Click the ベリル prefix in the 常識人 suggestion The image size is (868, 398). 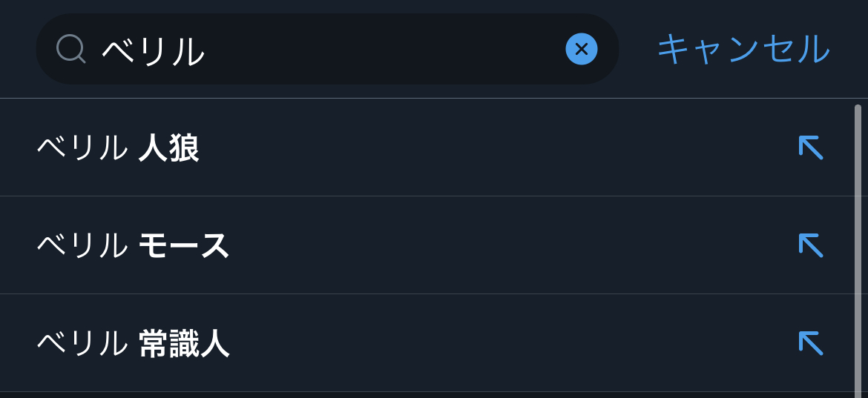coord(82,344)
